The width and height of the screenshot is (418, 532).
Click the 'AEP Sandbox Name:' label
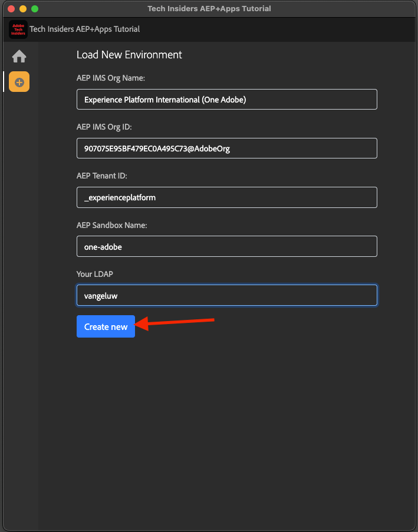(111, 224)
